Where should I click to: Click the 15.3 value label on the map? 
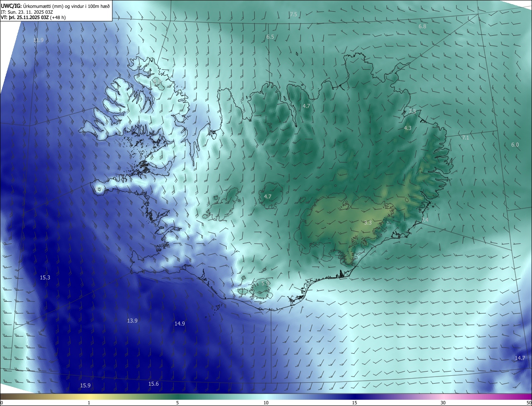(x=45, y=278)
